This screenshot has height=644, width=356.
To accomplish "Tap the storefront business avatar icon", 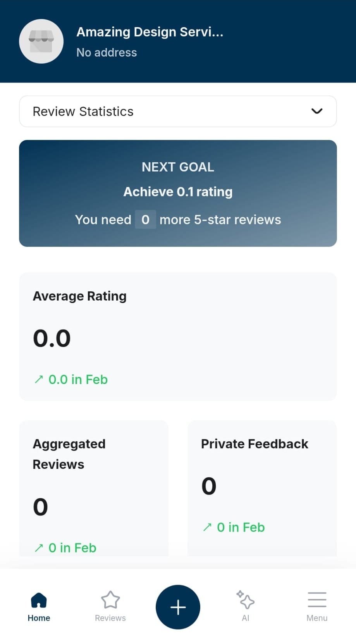I will click(x=41, y=41).
